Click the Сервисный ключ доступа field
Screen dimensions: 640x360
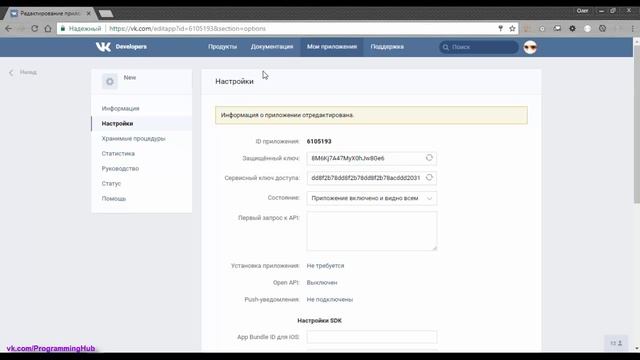(371, 178)
